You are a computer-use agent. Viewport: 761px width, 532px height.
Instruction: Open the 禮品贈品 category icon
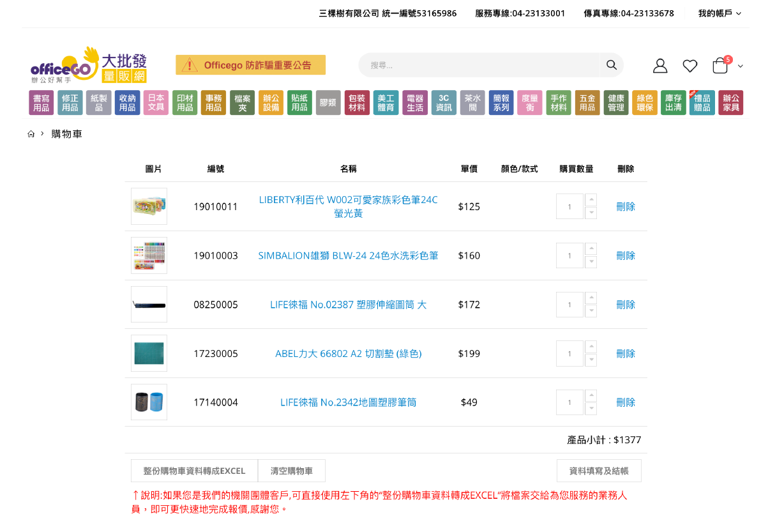(x=702, y=103)
